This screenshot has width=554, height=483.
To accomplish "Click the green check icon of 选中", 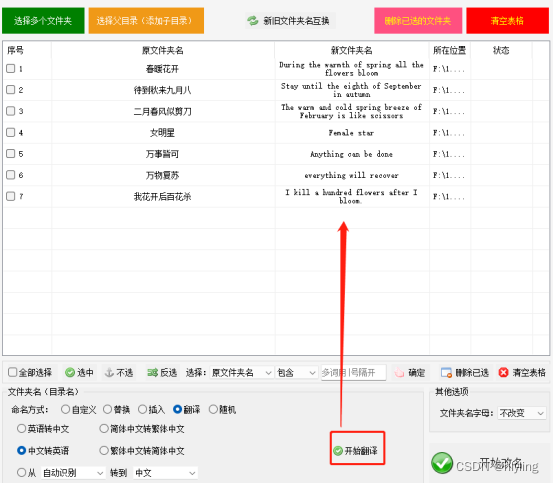I will (70, 372).
